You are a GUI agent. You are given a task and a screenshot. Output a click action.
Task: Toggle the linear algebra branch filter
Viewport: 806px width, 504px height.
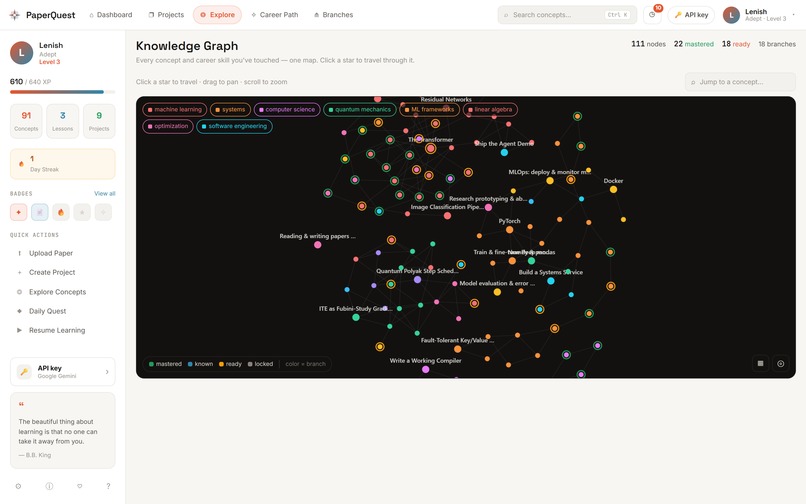tap(490, 110)
